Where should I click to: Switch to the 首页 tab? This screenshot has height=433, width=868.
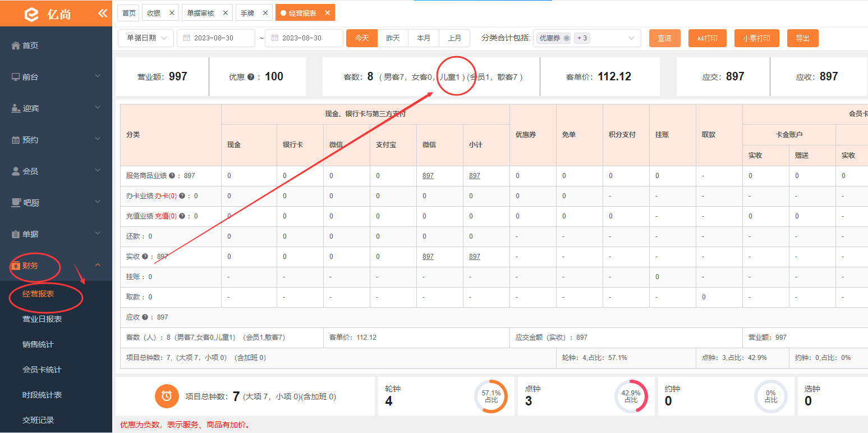point(129,13)
